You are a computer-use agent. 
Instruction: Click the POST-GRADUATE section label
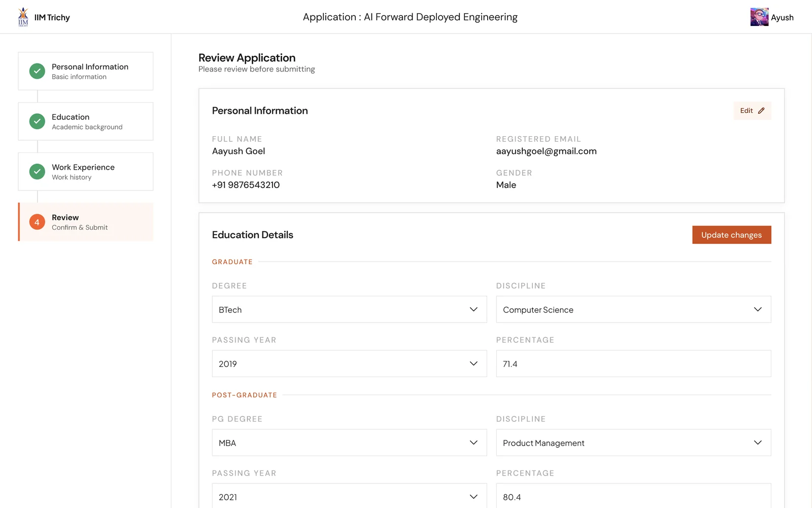[x=245, y=395]
